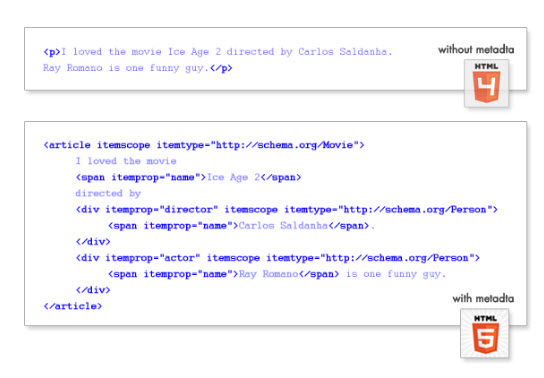Click the 'with metadta' label
Image resolution: width=544 pixels, height=378 pixels.
coord(483,298)
